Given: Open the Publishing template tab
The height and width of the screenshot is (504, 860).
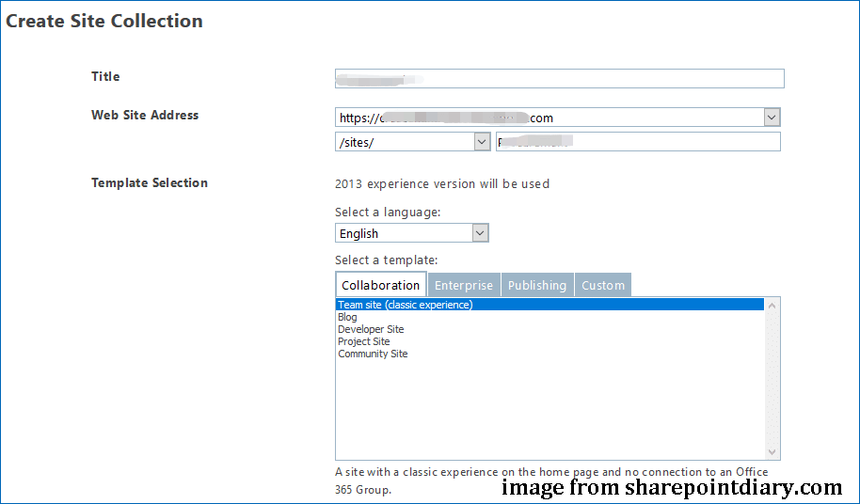Looking at the screenshot, I should click(x=537, y=285).
